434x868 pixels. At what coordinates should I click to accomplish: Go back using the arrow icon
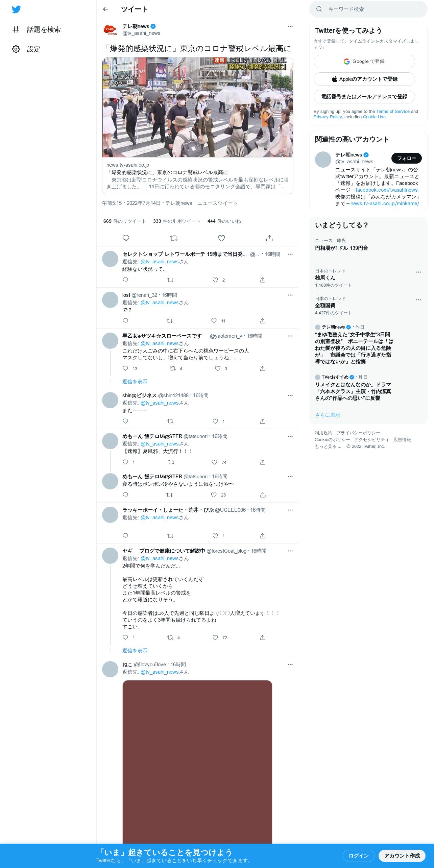click(105, 9)
